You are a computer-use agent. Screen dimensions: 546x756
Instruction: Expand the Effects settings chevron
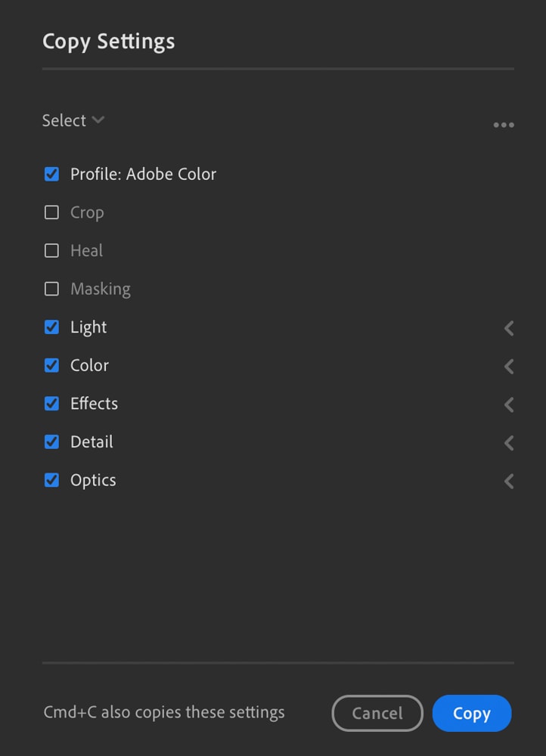[509, 404]
